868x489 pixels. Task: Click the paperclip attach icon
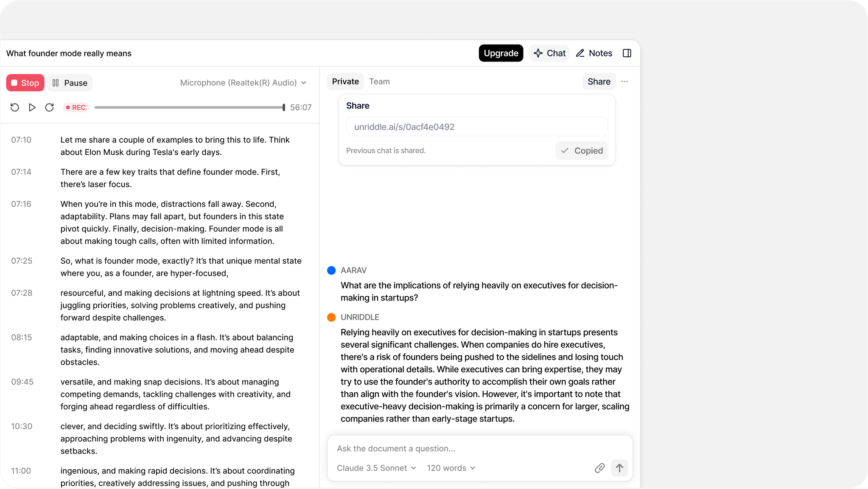click(599, 468)
